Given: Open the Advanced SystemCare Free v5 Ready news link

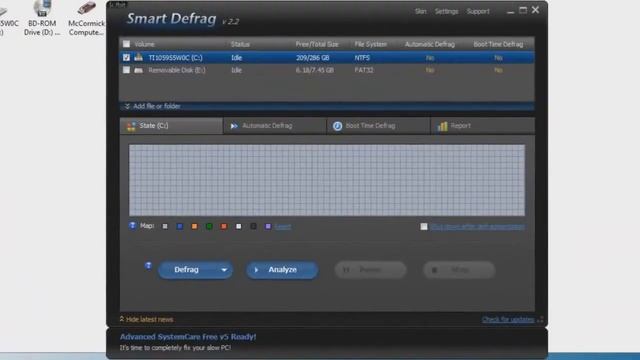Looking at the screenshot, I should [x=188, y=337].
